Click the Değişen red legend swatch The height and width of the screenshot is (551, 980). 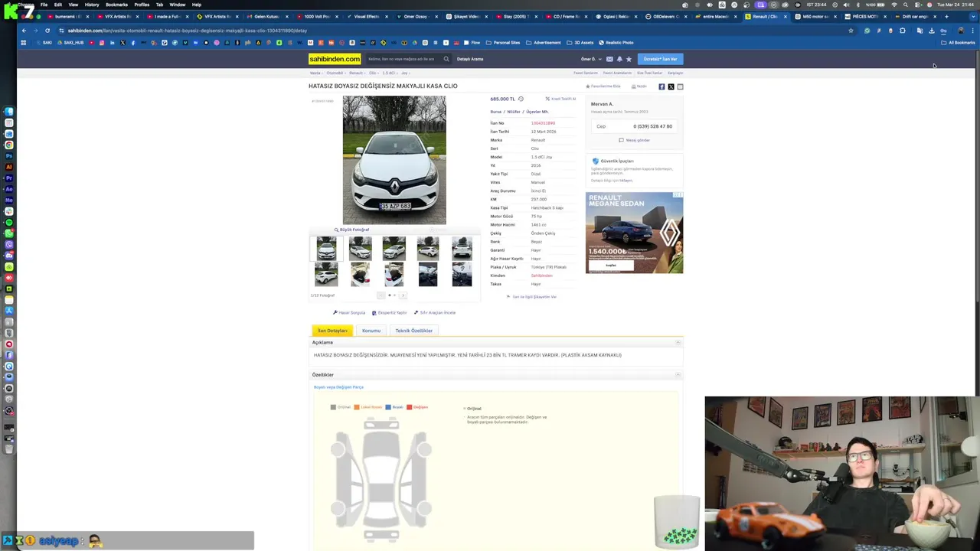point(410,407)
